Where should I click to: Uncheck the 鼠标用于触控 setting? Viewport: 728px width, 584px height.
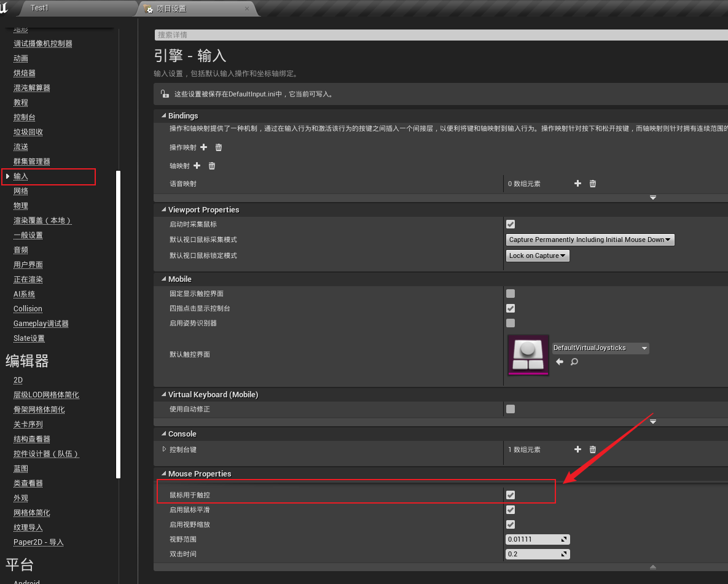coord(511,494)
